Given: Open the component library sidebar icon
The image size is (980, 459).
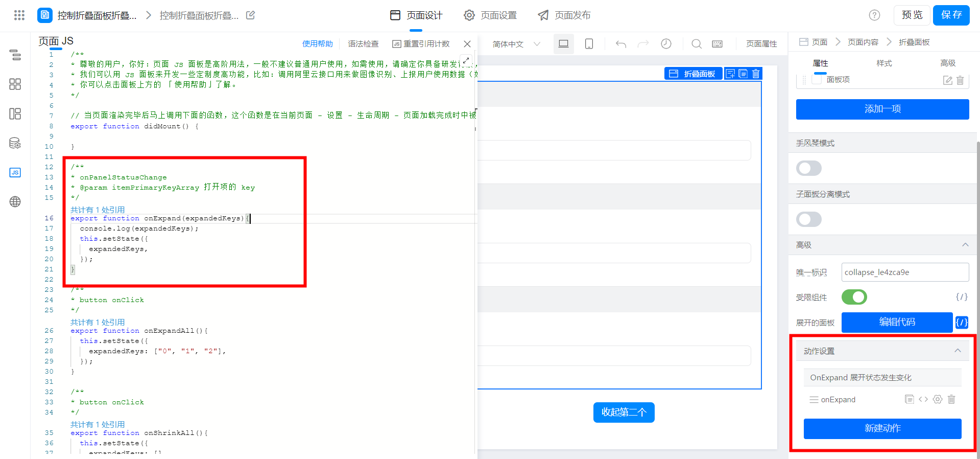Looking at the screenshot, I should 15,84.
